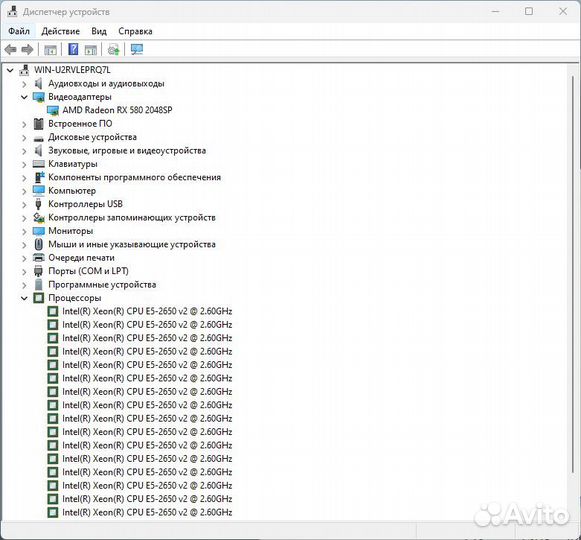Select the last Intel Xeon E5-2650 v2 label

(147, 513)
